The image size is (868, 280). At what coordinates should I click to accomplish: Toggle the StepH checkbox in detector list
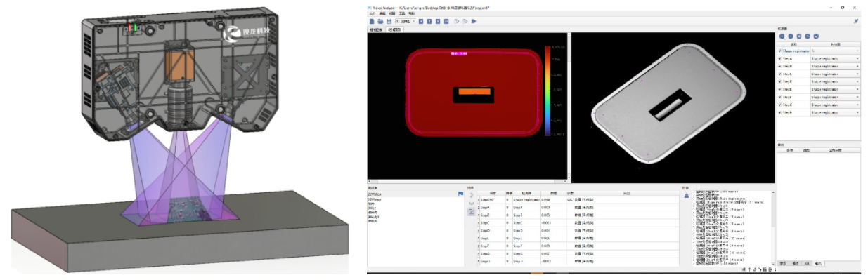point(780,112)
